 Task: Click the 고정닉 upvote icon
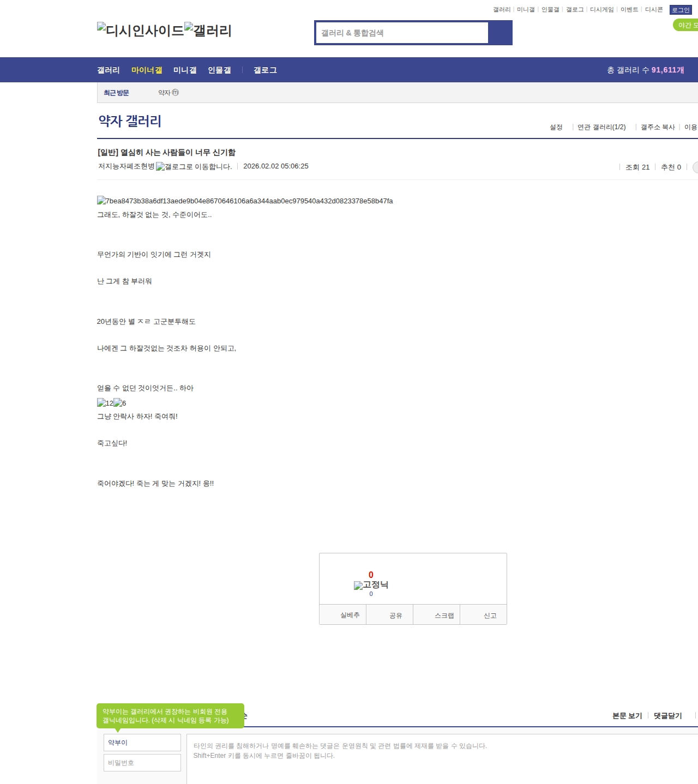click(358, 586)
